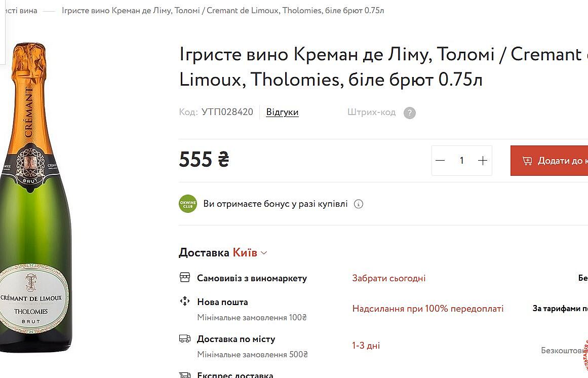588x378 pixels.
Task: Decrease quantity with the minus button
Action: (x=440, y=161)
